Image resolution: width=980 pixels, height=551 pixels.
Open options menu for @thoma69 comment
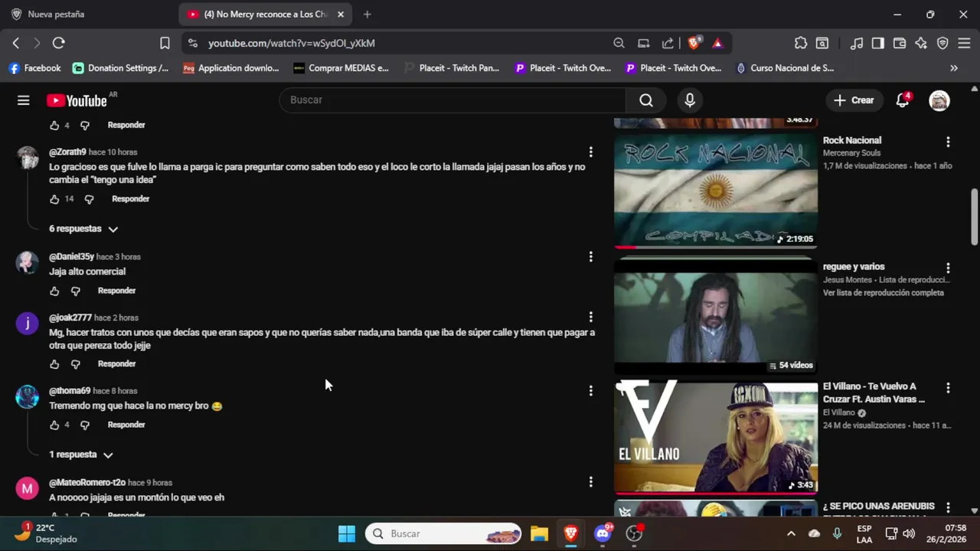pos(590,391)
